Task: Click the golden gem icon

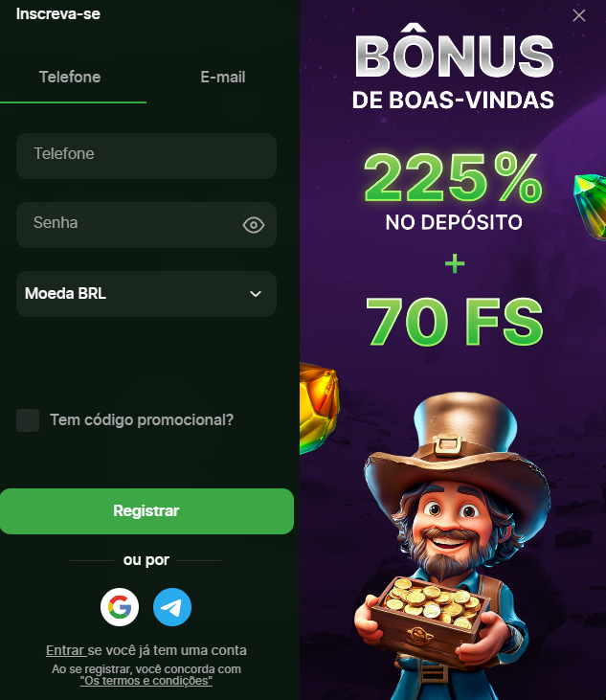Action: (319, 408)
